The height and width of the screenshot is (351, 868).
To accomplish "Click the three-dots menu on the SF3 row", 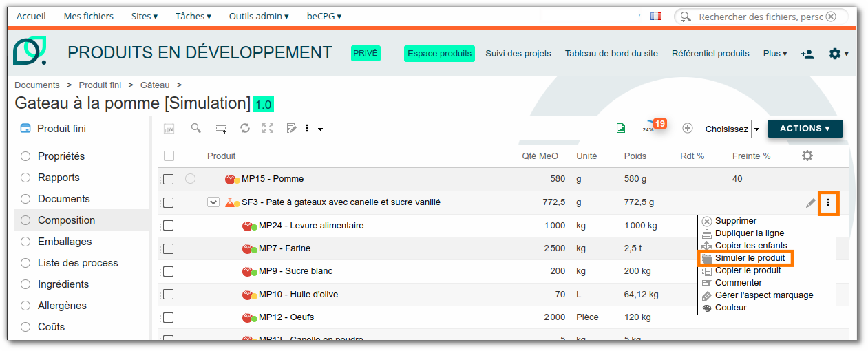I will click(828, 203).
